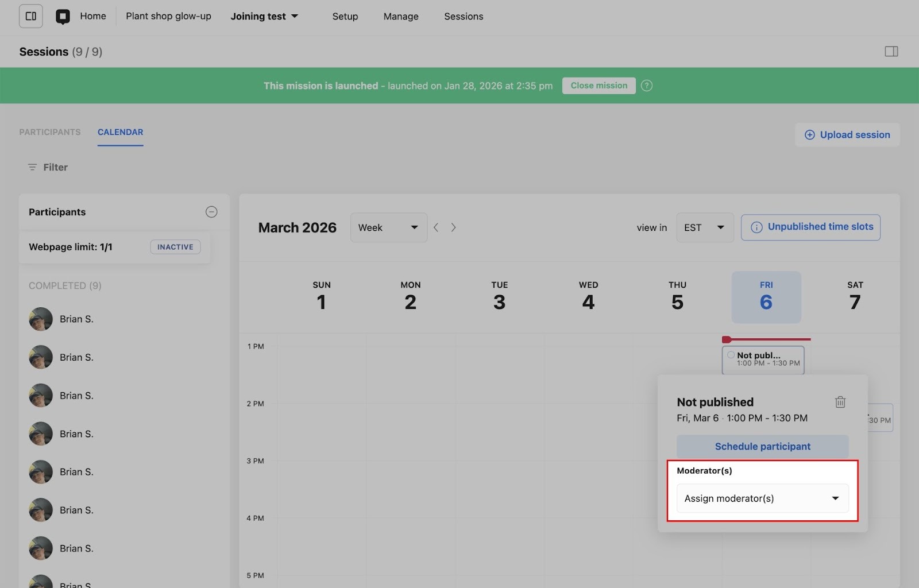Viewport: 919px width, 588px height.
Task: Toggle the INACTIVE webpage limit badge
Action: [x=175, y=247]
